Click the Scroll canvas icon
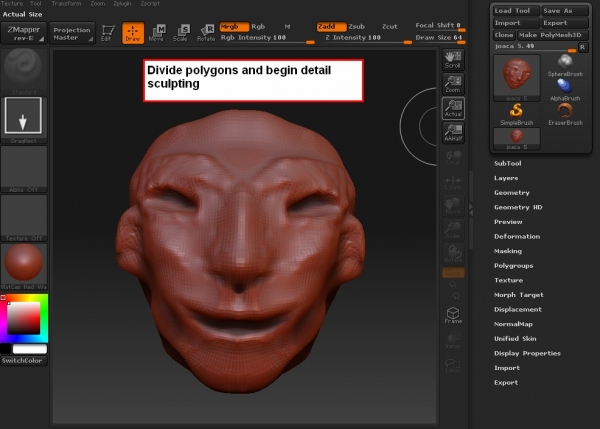Image resolution: width=600 pixels, height=429 pixels. [453, 60]
